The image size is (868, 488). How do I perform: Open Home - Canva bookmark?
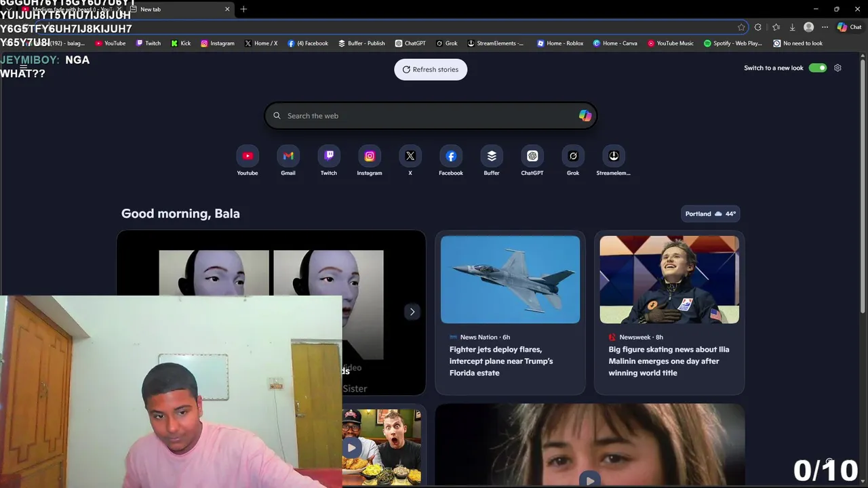(615, 43)
